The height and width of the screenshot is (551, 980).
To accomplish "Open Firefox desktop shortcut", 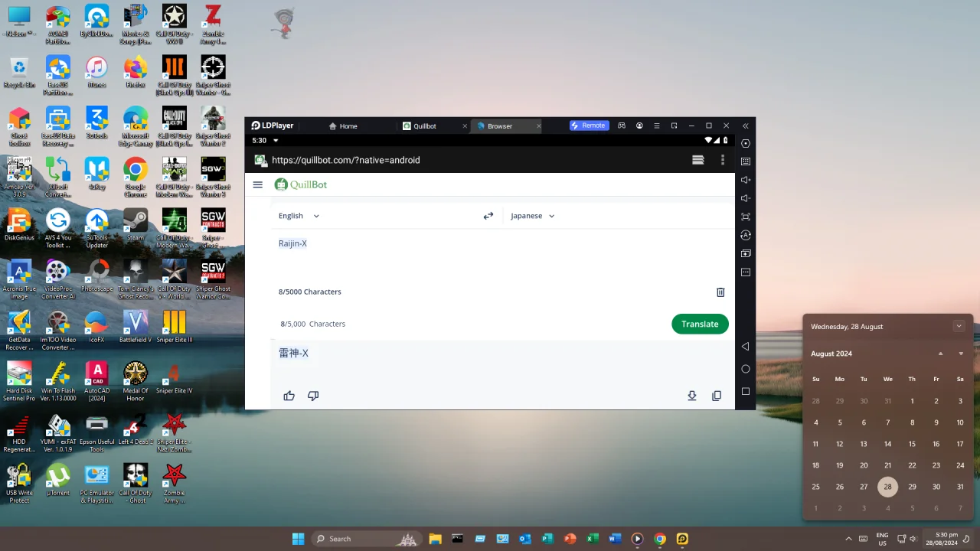I will click(x=136, y=72).
